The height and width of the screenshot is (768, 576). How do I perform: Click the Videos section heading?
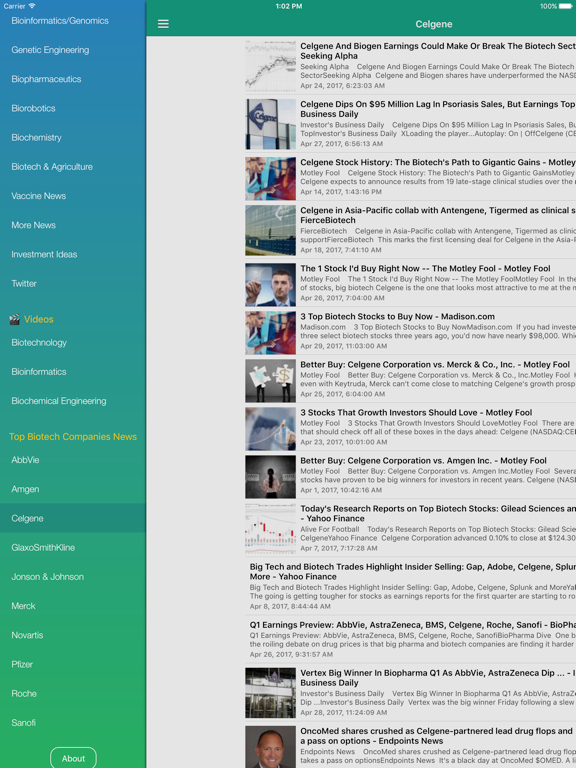(x=39, y=319)
